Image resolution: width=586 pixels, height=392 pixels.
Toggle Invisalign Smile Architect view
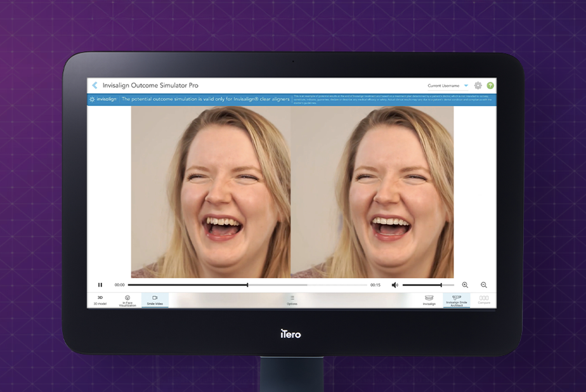(x=457, y=300)
